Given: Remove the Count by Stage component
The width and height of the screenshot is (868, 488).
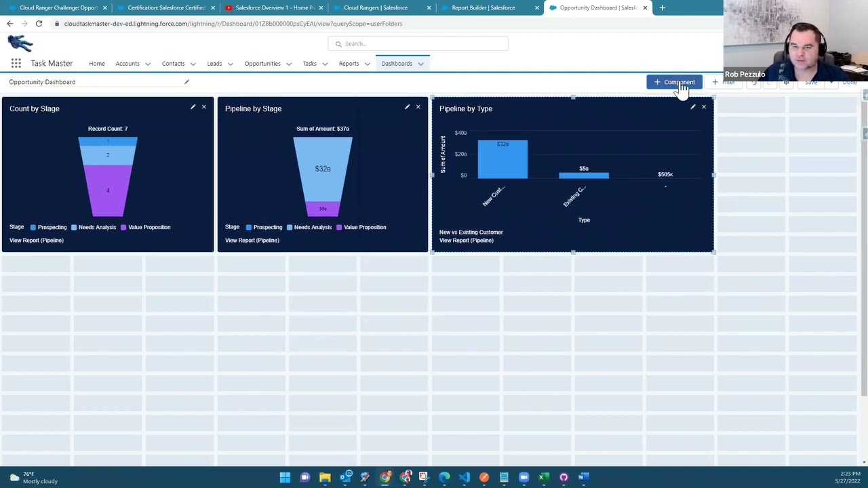Looking at the screenshot, I should (x=203, y=107).
